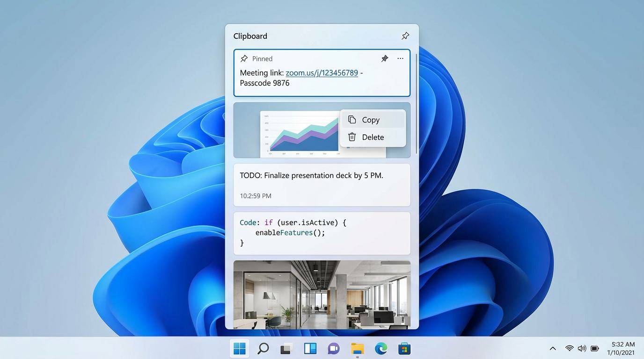Select the office photo clipboard item

tap(322, 294)
